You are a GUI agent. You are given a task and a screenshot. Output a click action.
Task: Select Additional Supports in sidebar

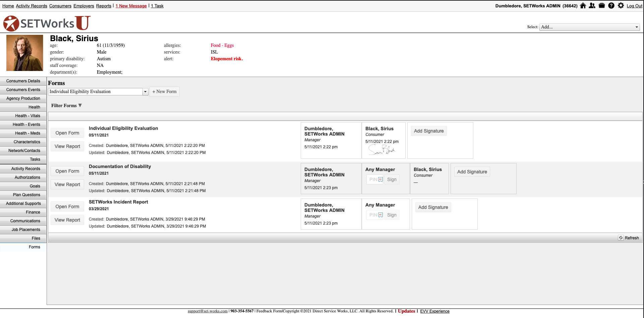pyautogui.click(x=23, y=204)
